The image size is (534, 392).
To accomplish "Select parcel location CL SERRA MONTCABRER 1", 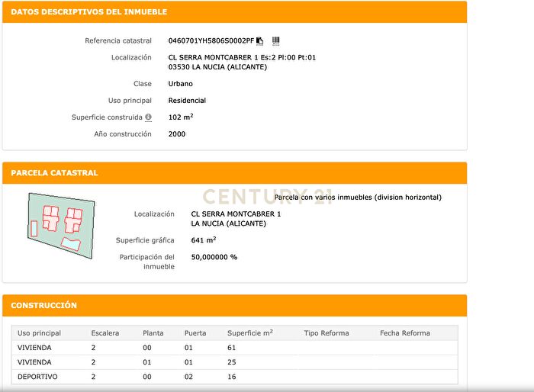I will 236,214.
